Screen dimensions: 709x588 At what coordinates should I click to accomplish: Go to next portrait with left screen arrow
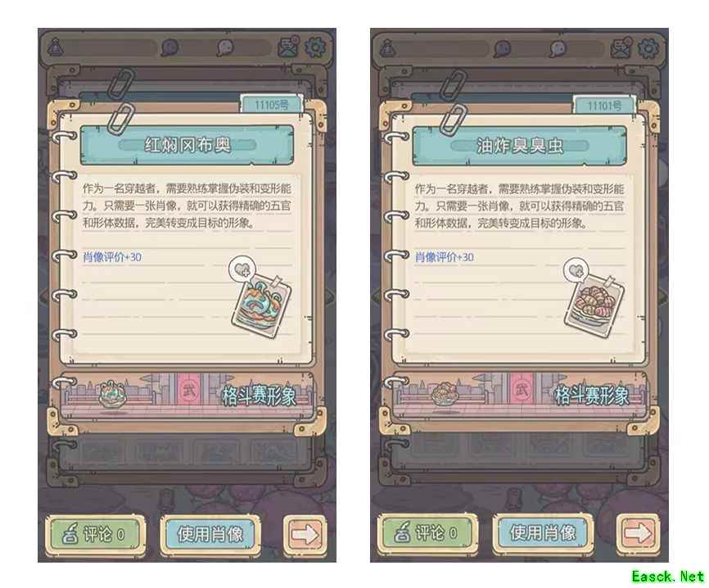click(305, 535)
